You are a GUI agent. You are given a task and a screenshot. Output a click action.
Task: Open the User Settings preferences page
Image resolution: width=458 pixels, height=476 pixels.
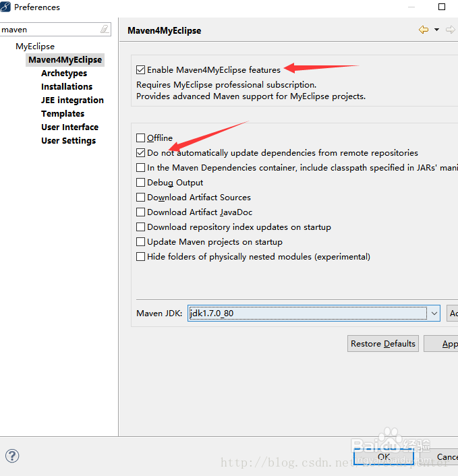(x=69, y=140)
